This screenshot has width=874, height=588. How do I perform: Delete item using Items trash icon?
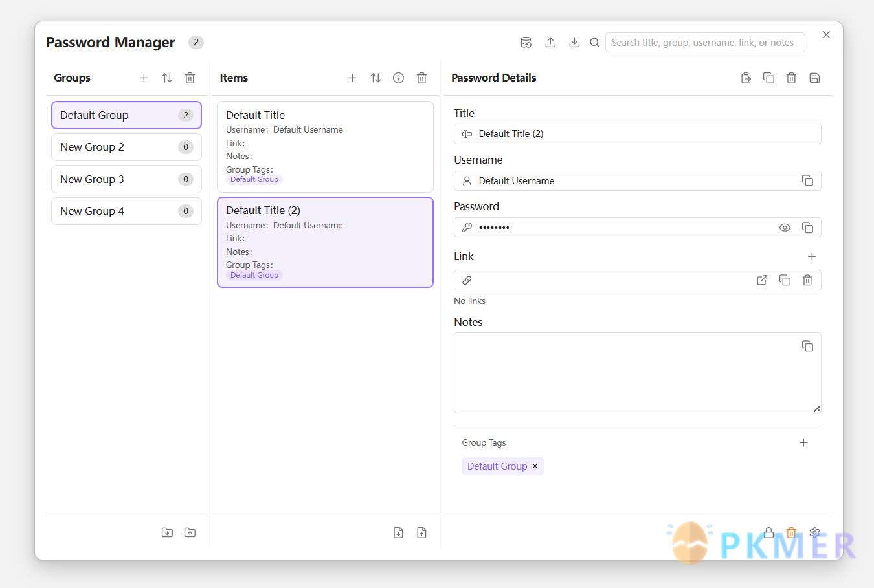pos(421,78)
